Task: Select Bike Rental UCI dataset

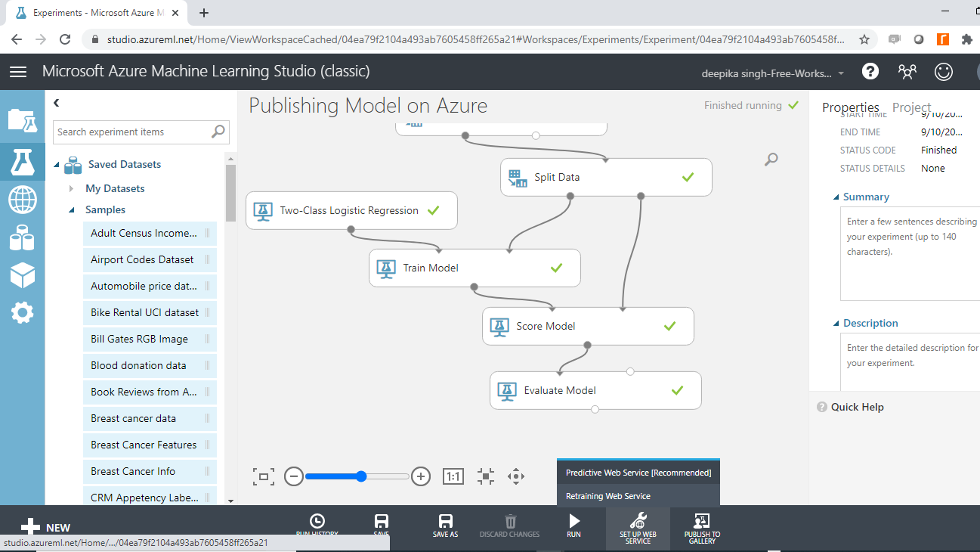Action: point(150,312)
